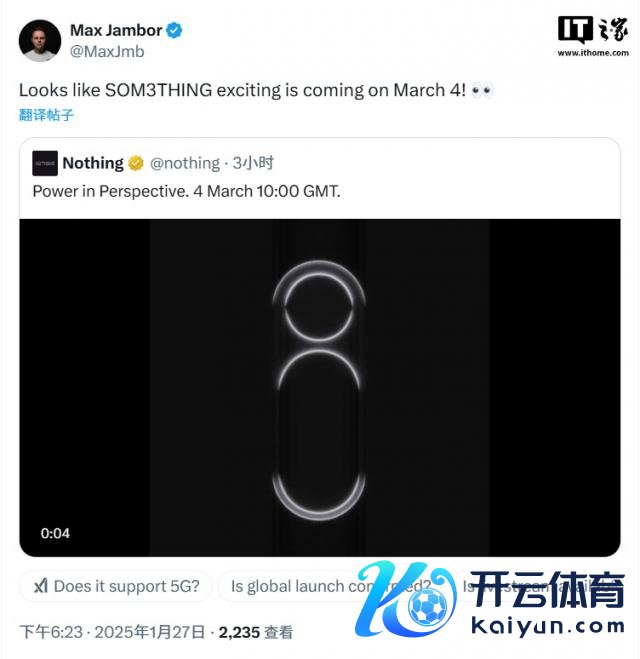Click the IT Home logo watermark
The image size is (640, 659).
point(593,36)
